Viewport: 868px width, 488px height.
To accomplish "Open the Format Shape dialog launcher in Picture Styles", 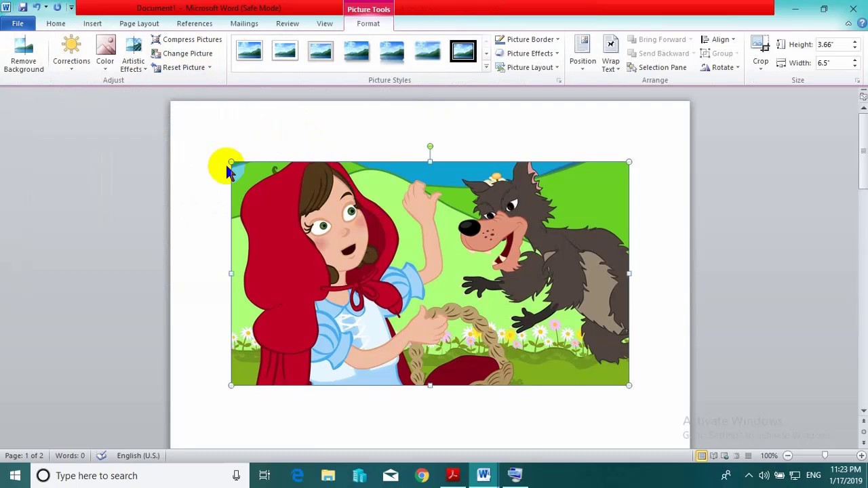I will (x=559, y=81).
